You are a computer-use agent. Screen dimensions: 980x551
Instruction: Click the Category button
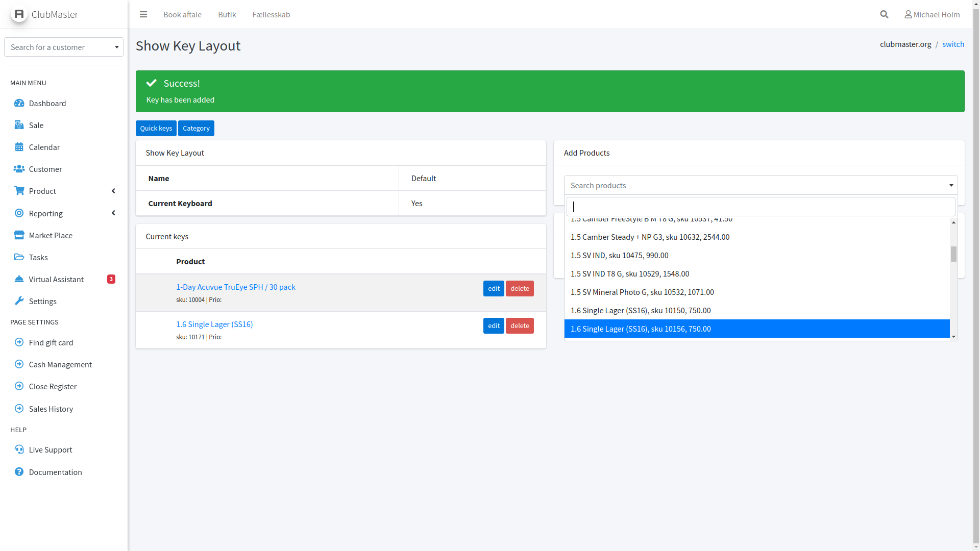point(196,128)
